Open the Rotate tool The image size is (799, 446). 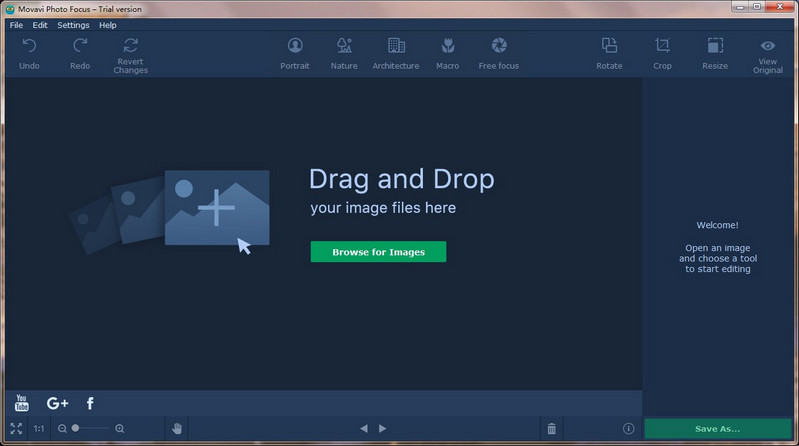609,46
